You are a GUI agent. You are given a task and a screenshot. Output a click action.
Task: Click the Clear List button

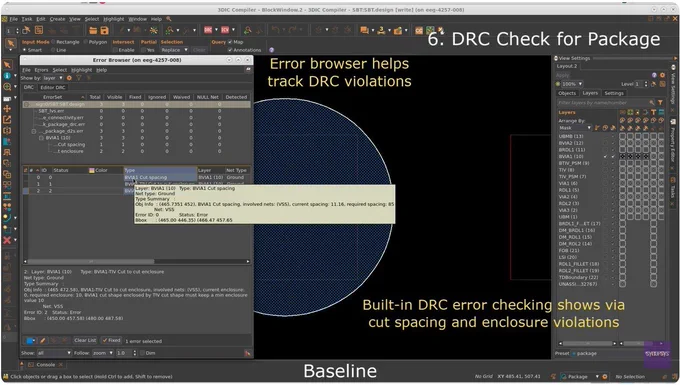tap(85, 340)
